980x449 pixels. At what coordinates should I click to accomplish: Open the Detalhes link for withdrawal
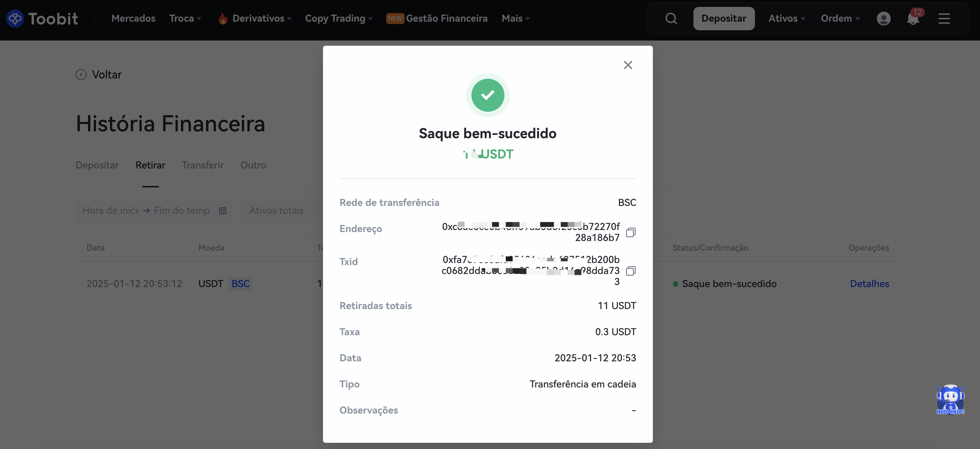pyautogui.click(x=869, y=284)
